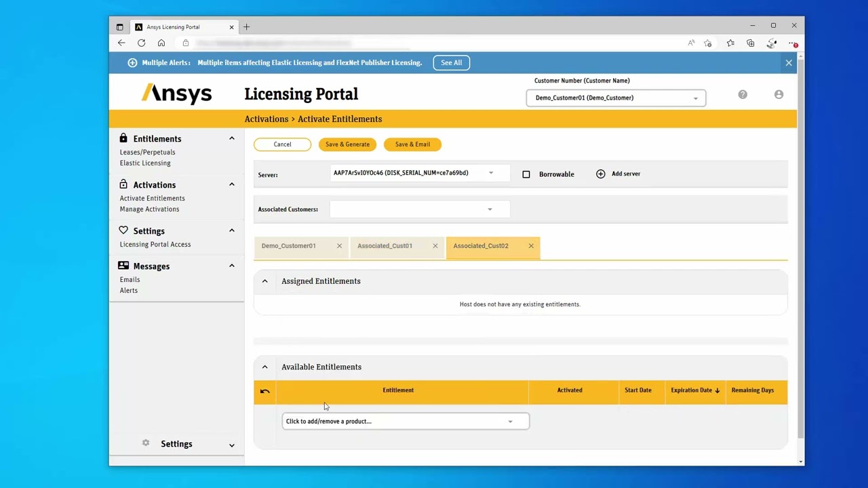
Task: Sort by the Start Date column header
Action: point(638,390)
